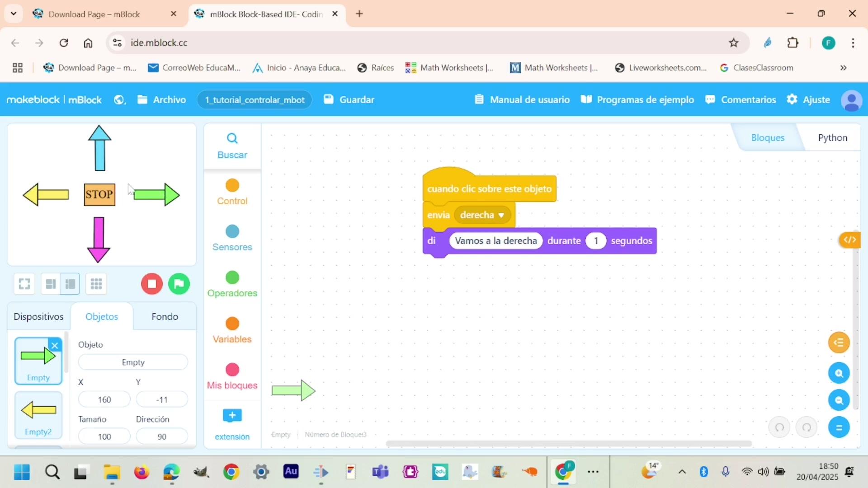
Task: Switch to small stage layout
Action: tap(70, 284)
